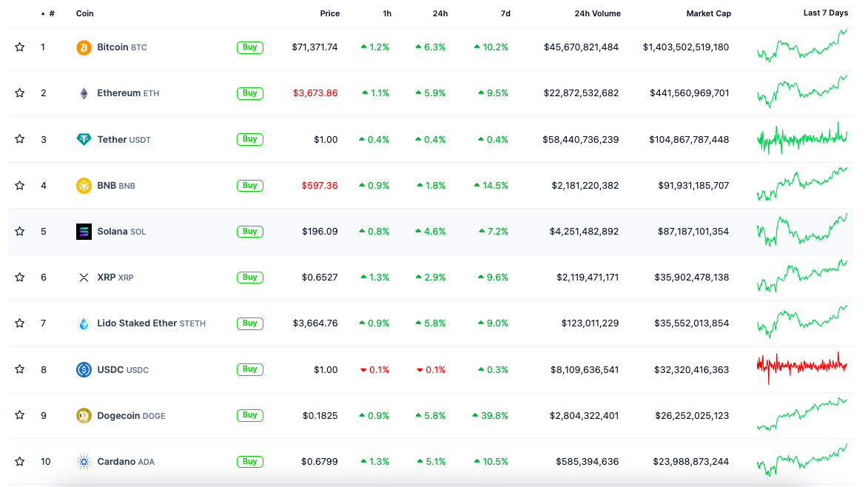Sort by rank number column header
The height and width of the screenshot is (487, 868).
coord(48,13)
